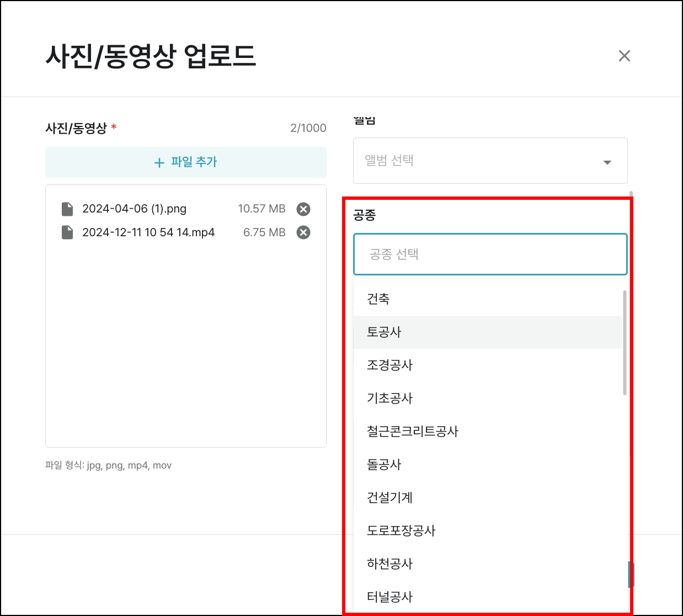This screenshot has width=683, height=616.
Task: Choose 돌공사 in the list
Action: pos(384,464)
